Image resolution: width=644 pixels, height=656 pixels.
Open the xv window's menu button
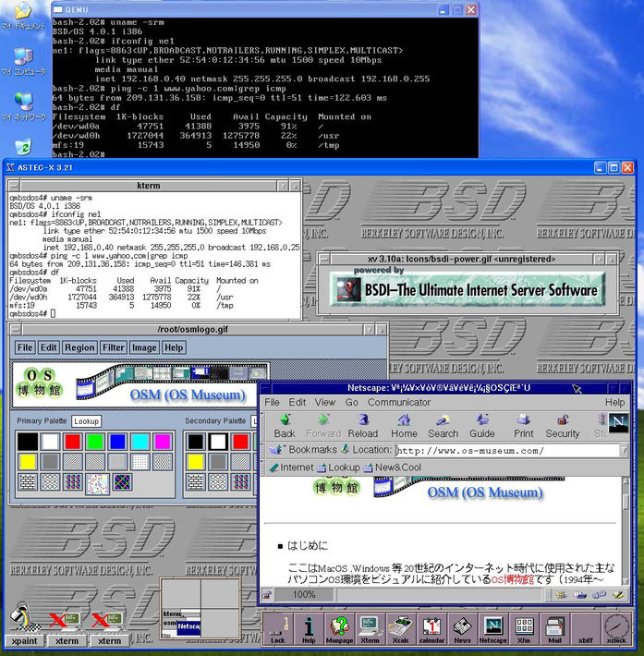323,260
